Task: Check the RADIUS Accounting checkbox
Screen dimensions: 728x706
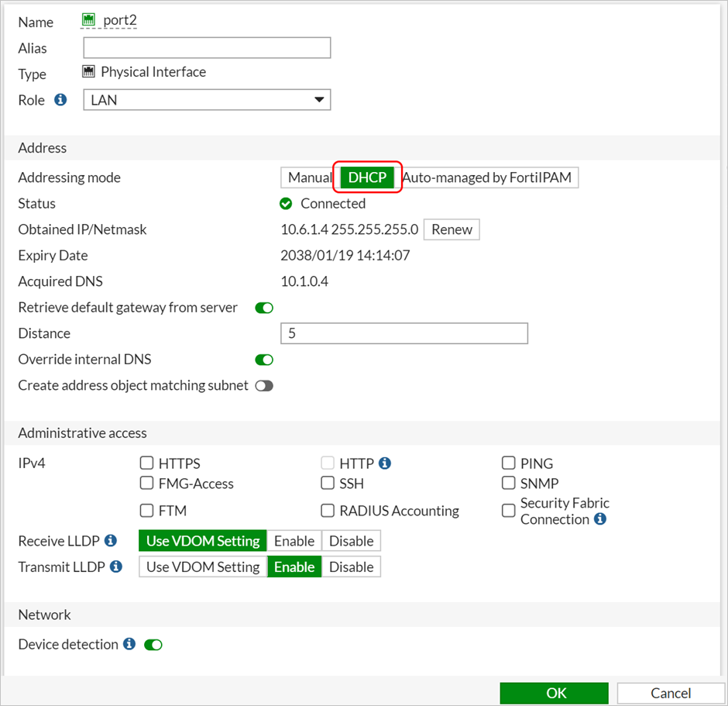Action: point(328,511)
